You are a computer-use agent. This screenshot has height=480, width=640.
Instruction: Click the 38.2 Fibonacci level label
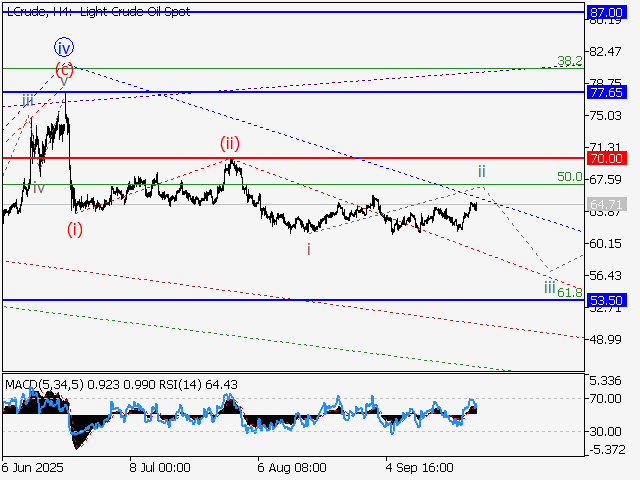tap(569, 61)
